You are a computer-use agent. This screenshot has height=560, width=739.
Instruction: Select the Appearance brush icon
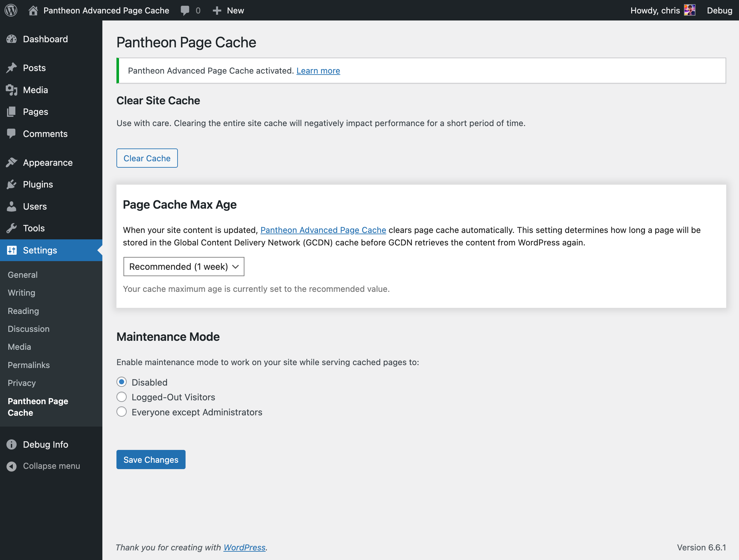(12, 162)
